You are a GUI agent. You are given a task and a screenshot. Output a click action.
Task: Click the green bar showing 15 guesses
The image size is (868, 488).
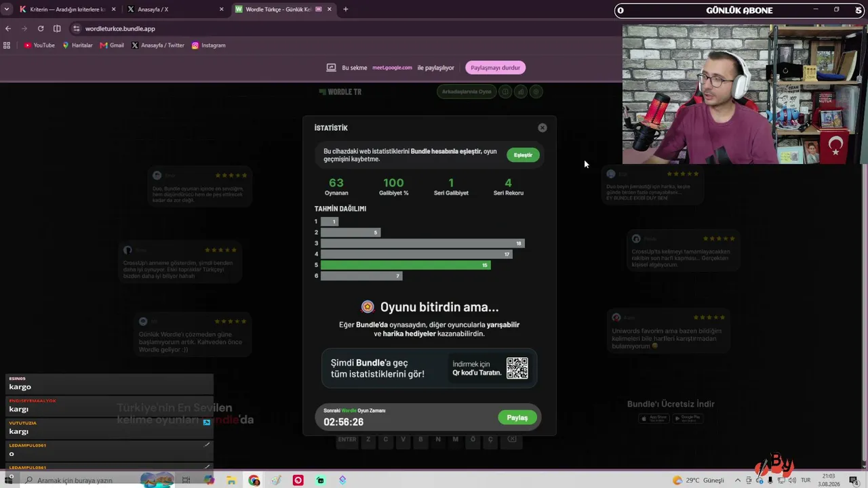point(406,265)
